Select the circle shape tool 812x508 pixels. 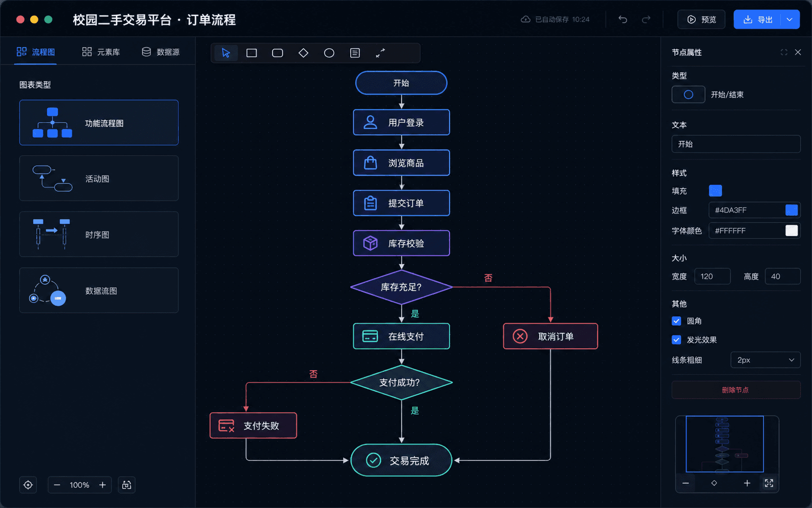click(329, 53)
